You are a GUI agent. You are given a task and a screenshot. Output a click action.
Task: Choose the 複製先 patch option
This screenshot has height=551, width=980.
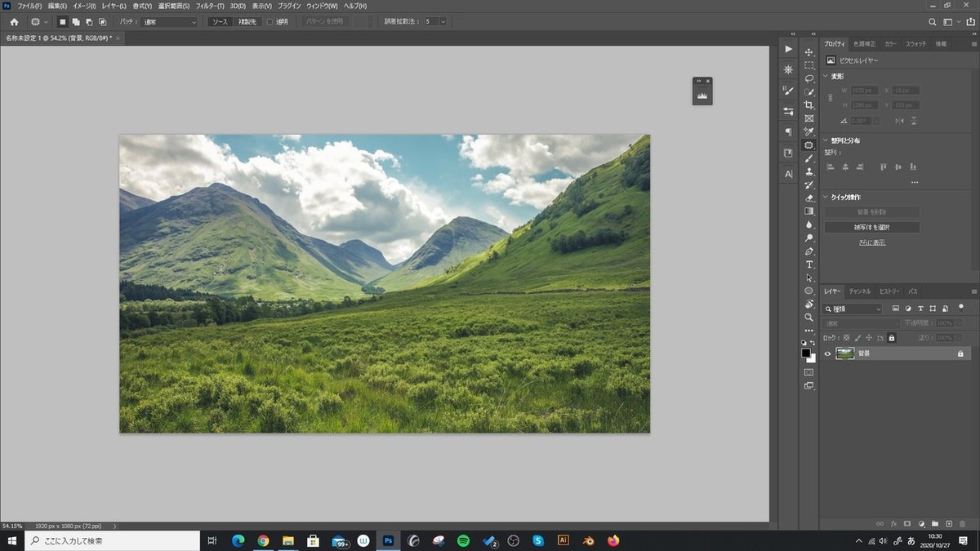pyautogui.click(x=247, y=22)
